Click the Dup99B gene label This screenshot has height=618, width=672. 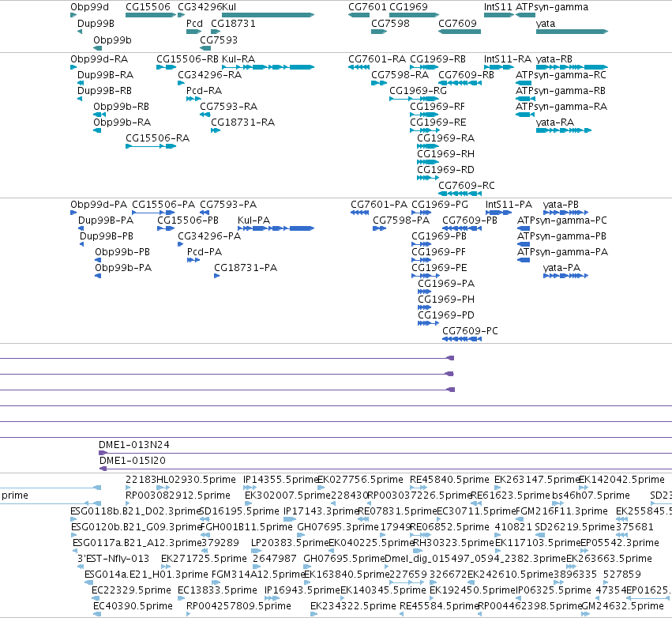(x=96, y=23)
